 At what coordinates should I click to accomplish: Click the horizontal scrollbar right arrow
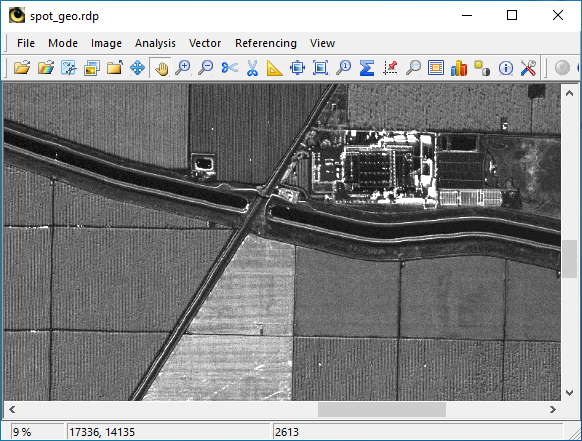click(553, 409)
